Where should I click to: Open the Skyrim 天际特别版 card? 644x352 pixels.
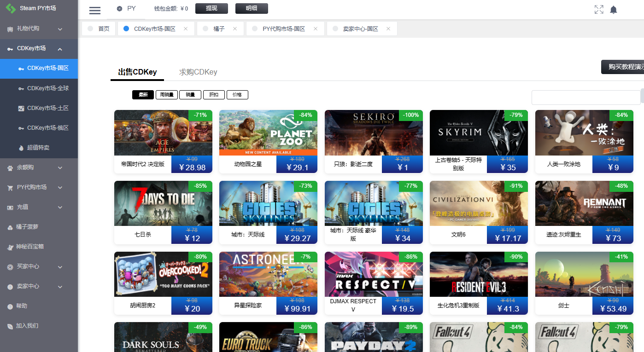pos(479,142)
